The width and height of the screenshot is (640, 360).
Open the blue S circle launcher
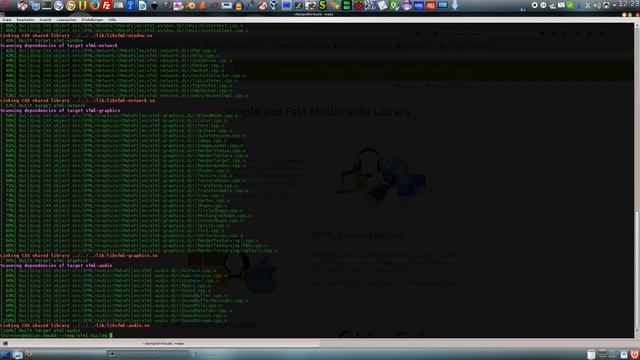click(x=58, y=5)
